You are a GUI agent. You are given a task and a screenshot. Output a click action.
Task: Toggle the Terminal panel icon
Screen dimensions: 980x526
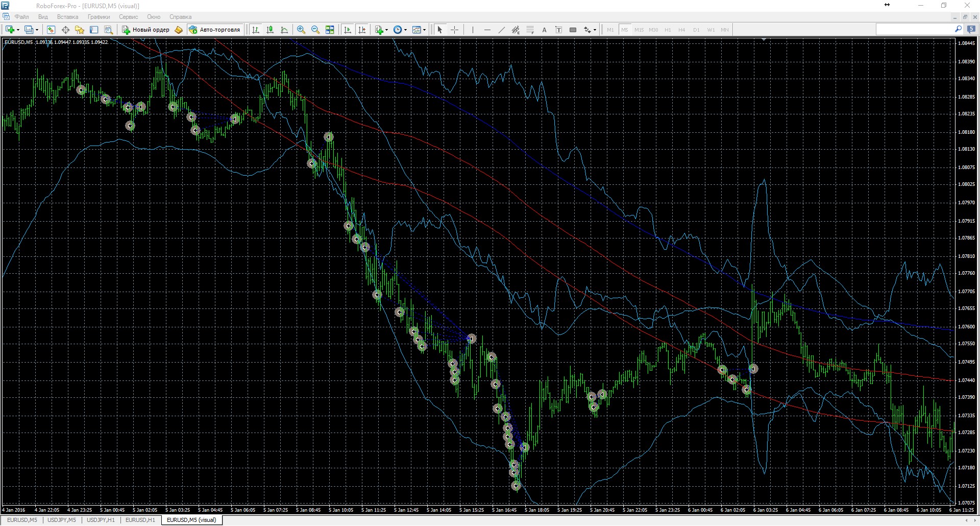[94, 30]
